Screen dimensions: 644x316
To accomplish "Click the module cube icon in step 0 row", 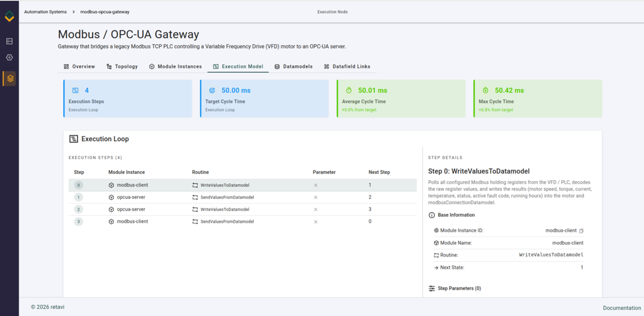I will click(111, 185).
